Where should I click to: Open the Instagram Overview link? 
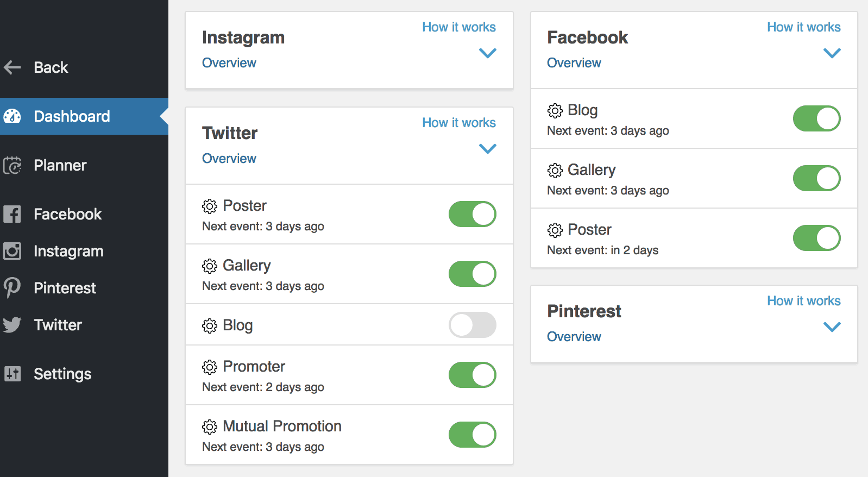click(229, 63)
